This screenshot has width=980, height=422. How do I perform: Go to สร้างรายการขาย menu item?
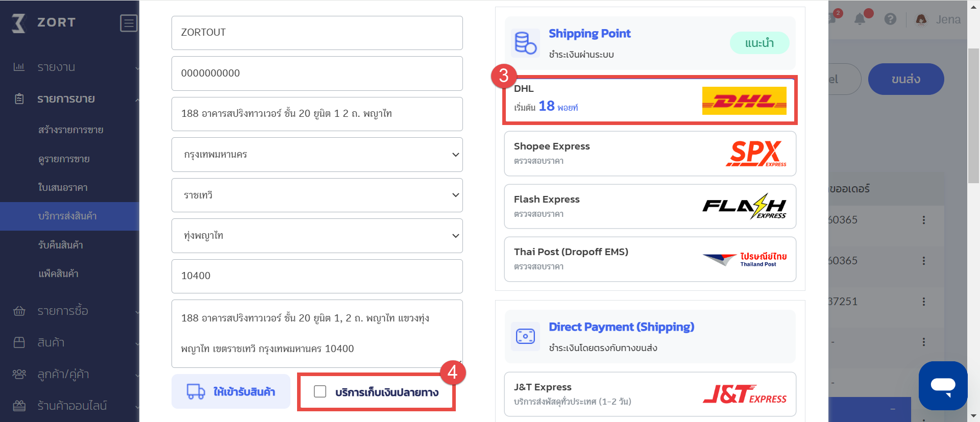coord(70,130)
